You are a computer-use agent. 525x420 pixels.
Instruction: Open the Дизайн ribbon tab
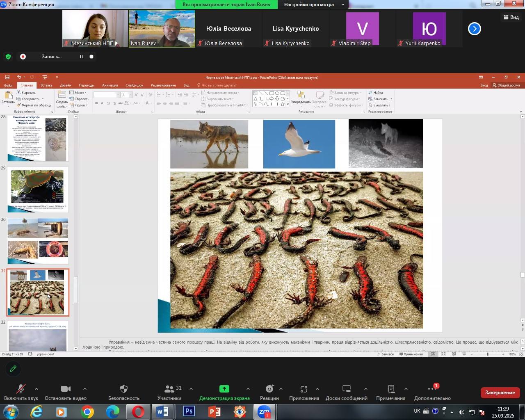(x=66, y=85)
